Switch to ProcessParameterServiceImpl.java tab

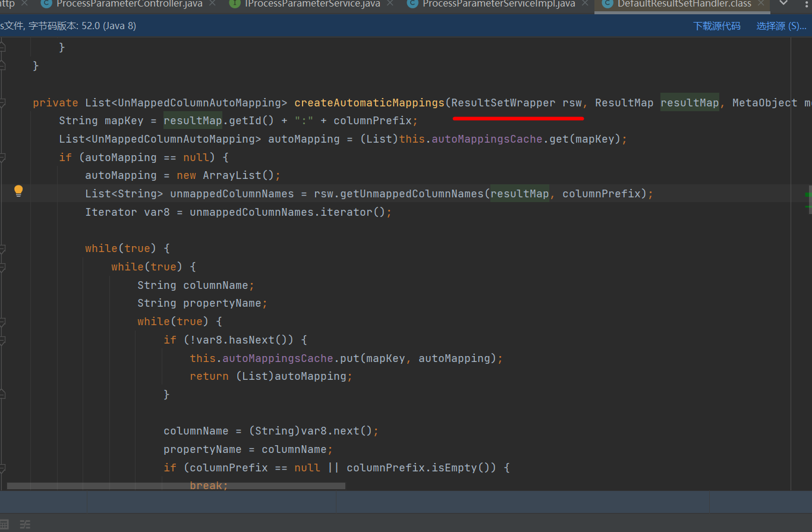pyautogui.click(x=499, y=4)
